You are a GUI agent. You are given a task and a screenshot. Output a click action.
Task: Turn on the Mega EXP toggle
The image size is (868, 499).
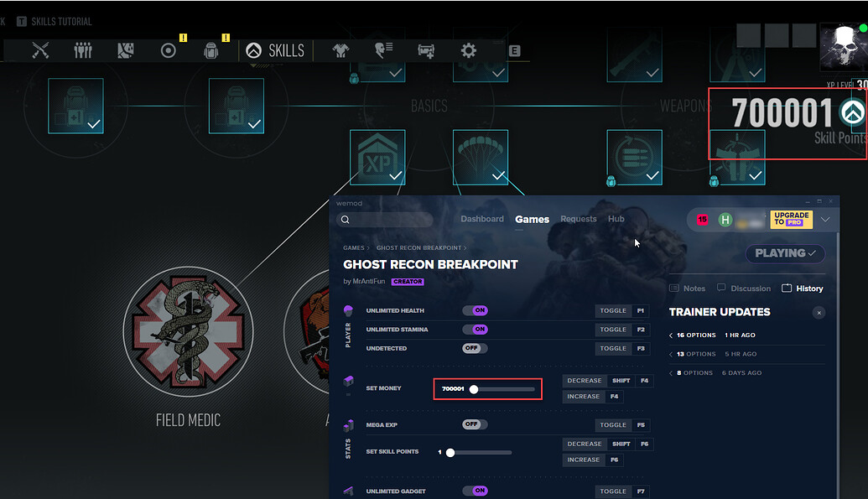point(474,424)
